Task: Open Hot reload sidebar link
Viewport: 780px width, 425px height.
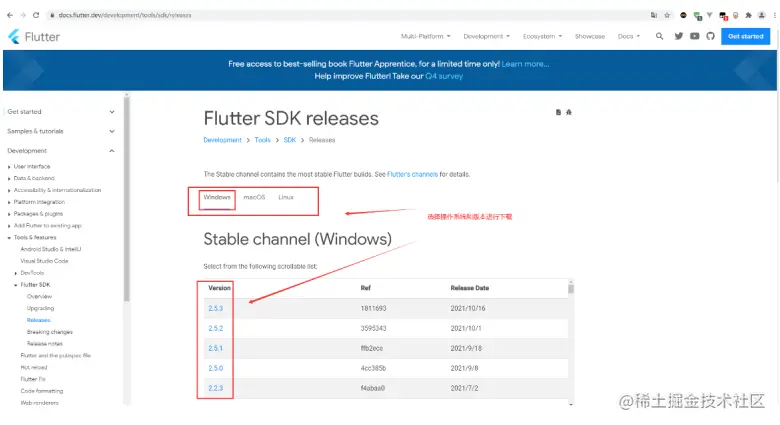Action: (34, 368)
